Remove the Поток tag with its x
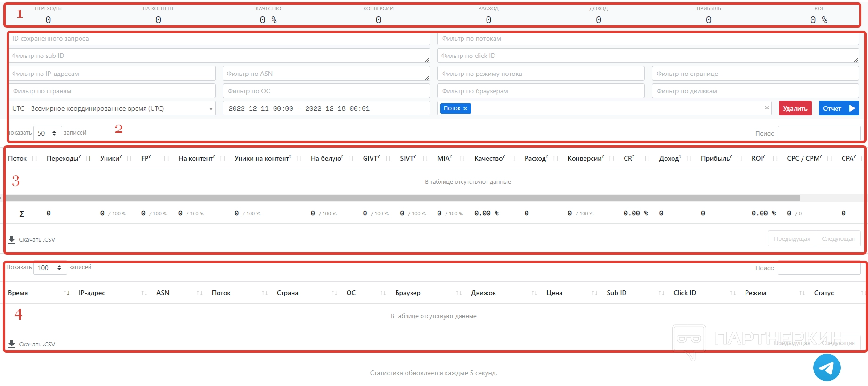Viewport: 868px width, 386px height. click(465, 108)
